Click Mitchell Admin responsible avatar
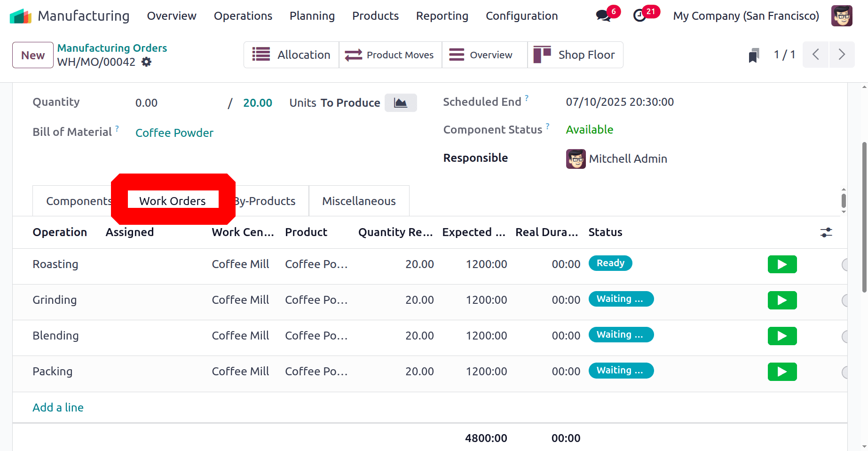This screenshot has height=451, width=868. click(x=576, y=159)
